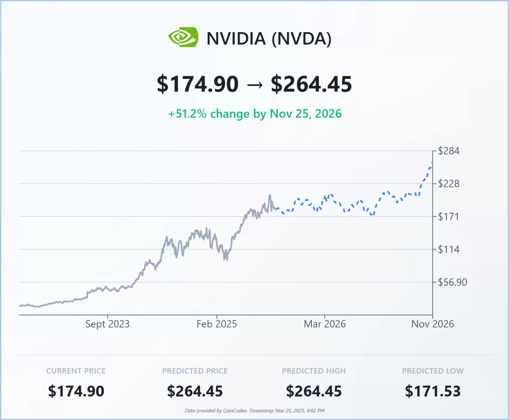Click the green NVIDIA logo icon
The image size is (509, 420).
point(183,37)
